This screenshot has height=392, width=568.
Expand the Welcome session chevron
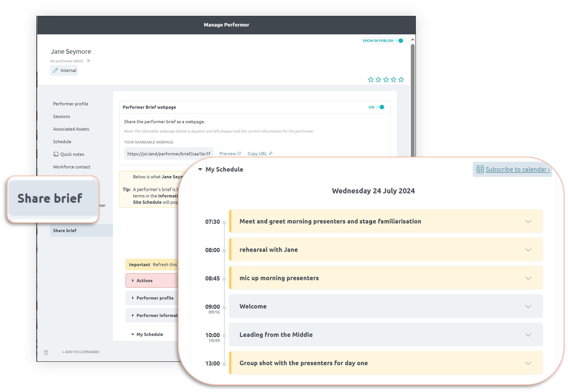click(x=528, y=306)
